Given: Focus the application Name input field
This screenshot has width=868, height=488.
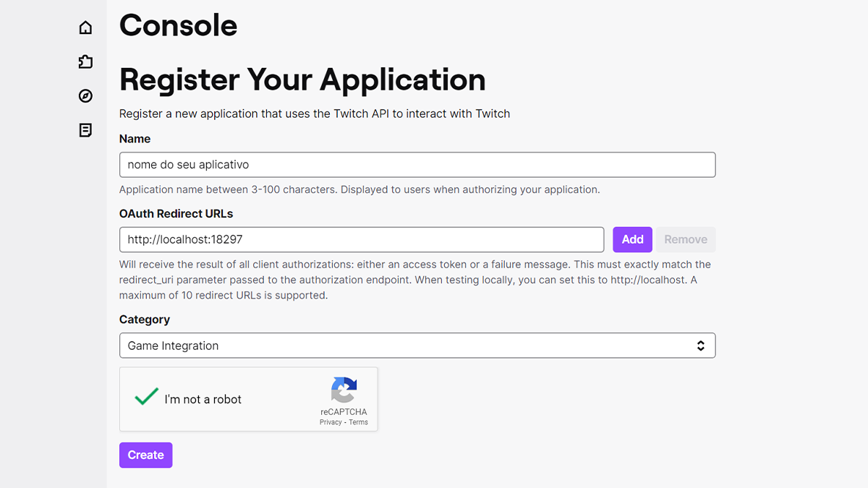Looking at the screenshot, I should click(x=417, y=165).
